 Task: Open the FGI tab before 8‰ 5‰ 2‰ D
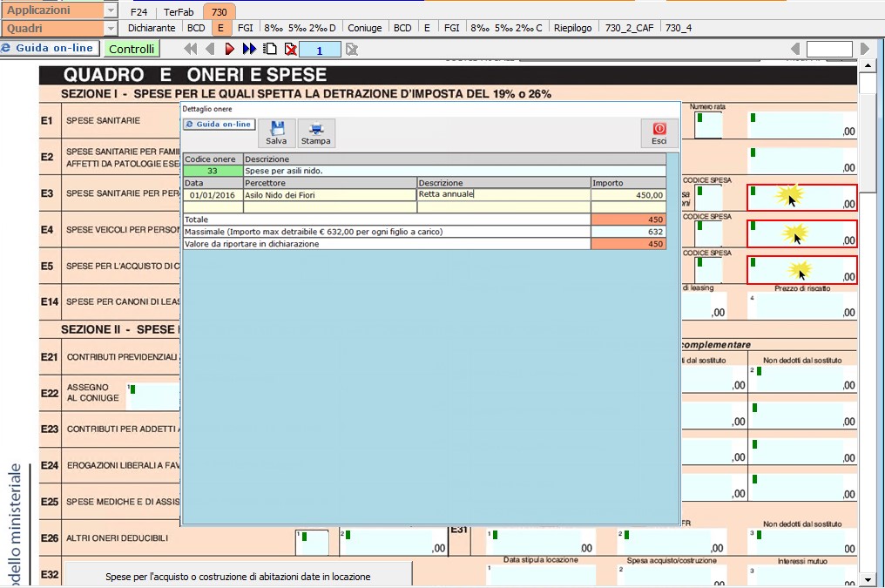click(x=246, y=28)
